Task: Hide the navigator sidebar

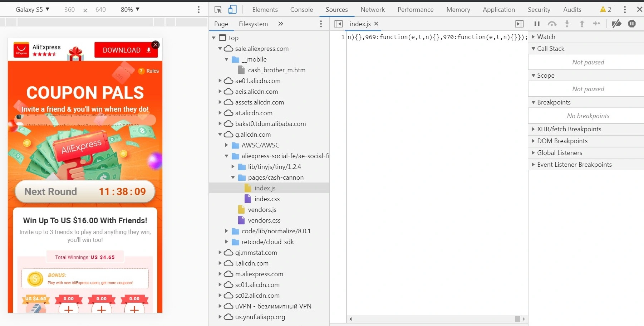Action: (338, 24)
